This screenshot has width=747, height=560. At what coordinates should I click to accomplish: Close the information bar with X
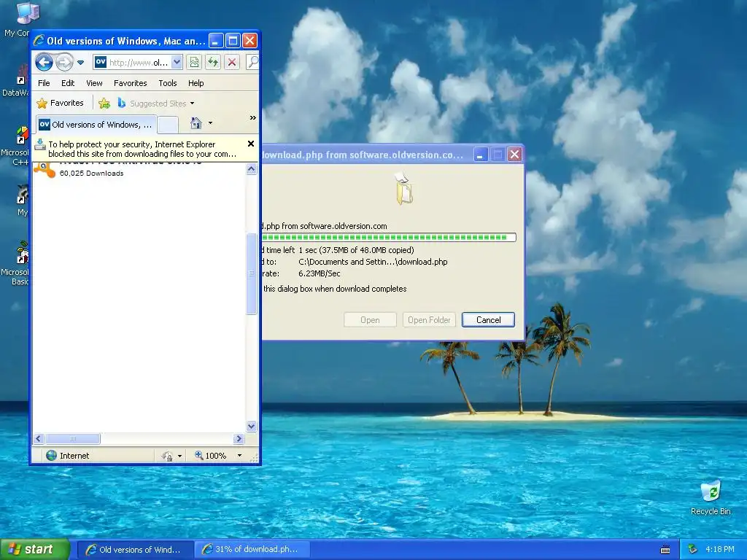click(x=251, y=144)
